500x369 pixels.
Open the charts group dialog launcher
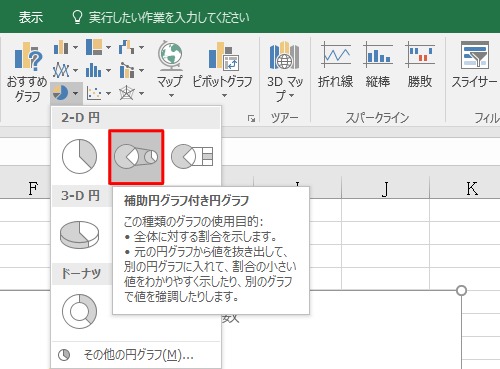pyautogui.click(x=251, y=118)
